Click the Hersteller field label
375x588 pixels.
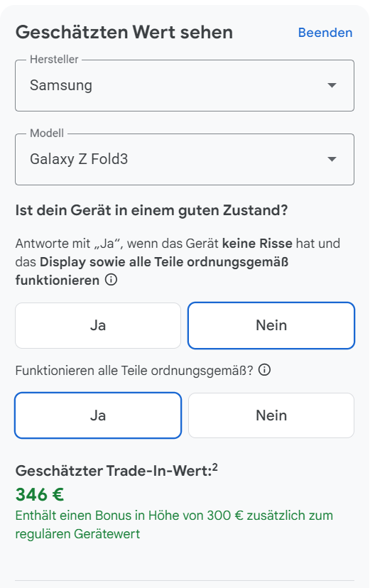pyautogui.click(x=54, y=59)
